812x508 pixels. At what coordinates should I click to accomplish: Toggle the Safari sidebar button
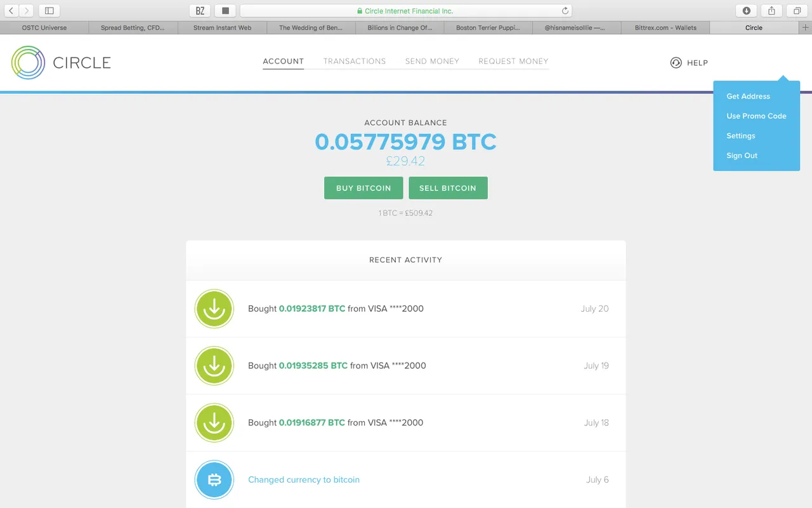pos(49,11)
